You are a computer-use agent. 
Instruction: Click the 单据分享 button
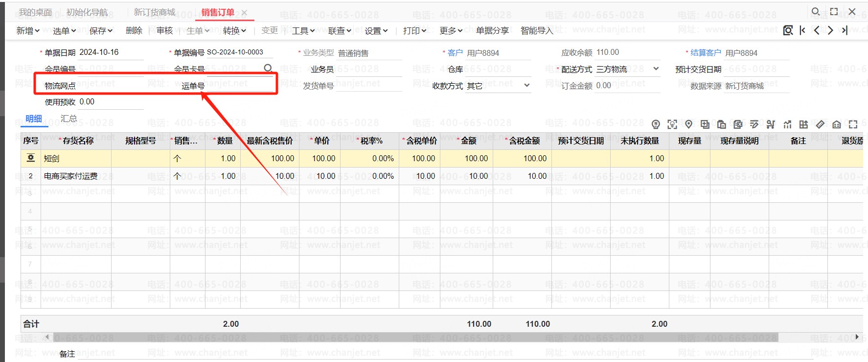click(x=492, y=31)
